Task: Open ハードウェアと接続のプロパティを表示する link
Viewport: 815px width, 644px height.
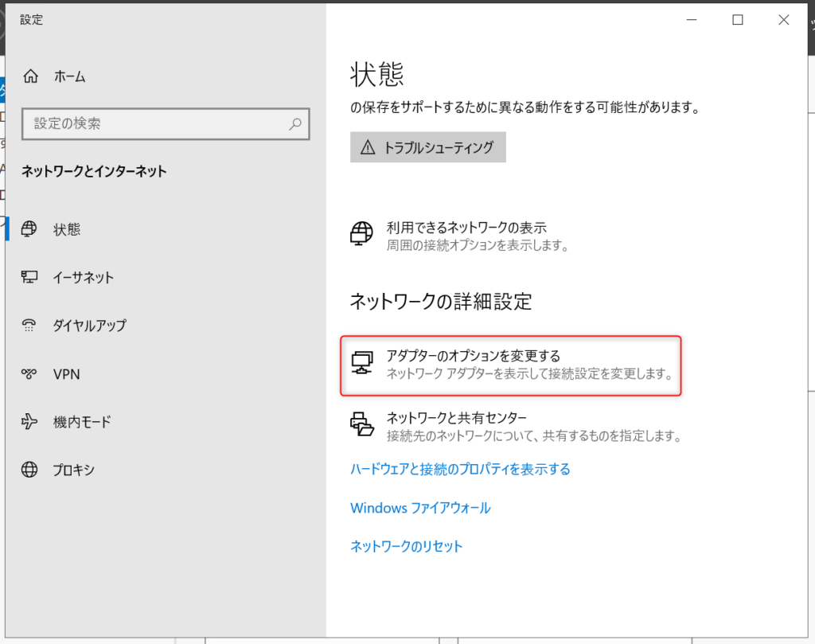Action: click(460, 469)
